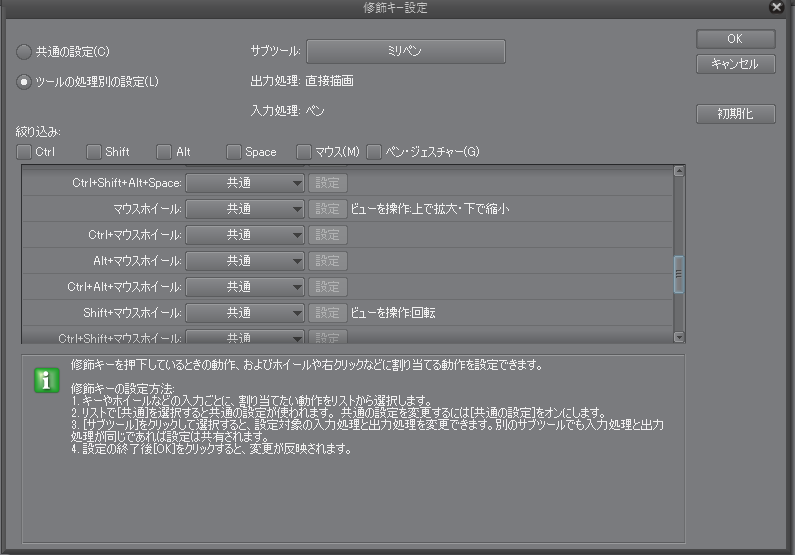Close the 修飾キー設定 dialog
The height and width of the screenshot is (555, 795).
coord(776,7)
